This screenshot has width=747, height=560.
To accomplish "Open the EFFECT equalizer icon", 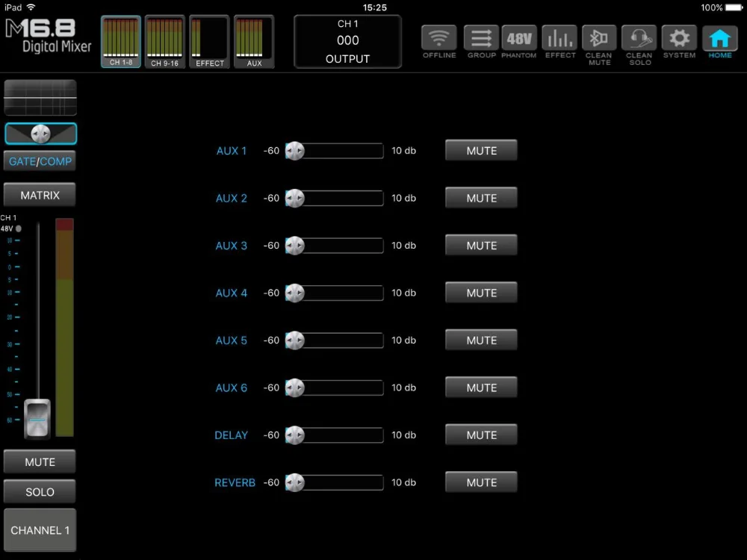I will tap(560, 38).
